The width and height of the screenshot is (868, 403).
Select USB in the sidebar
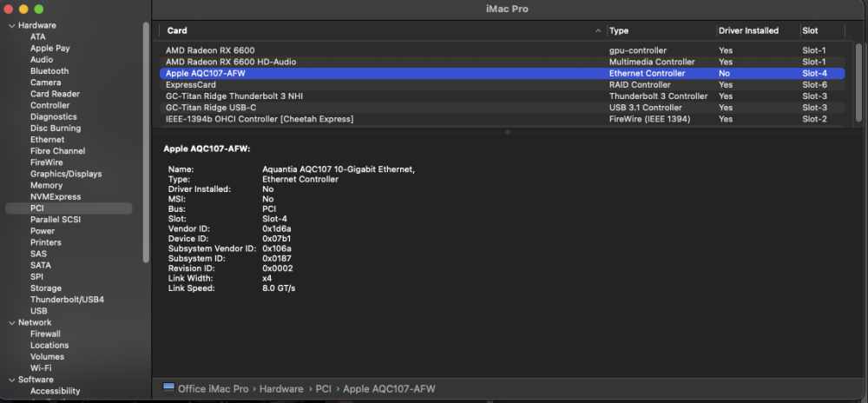(x=39, y=311)
